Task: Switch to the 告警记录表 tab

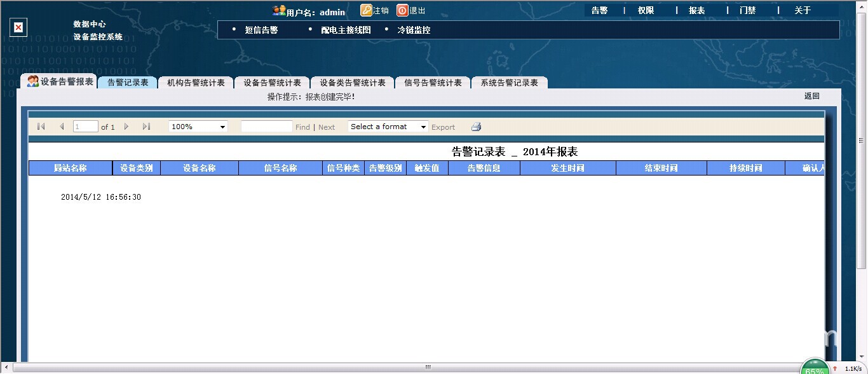Action: 127,82
